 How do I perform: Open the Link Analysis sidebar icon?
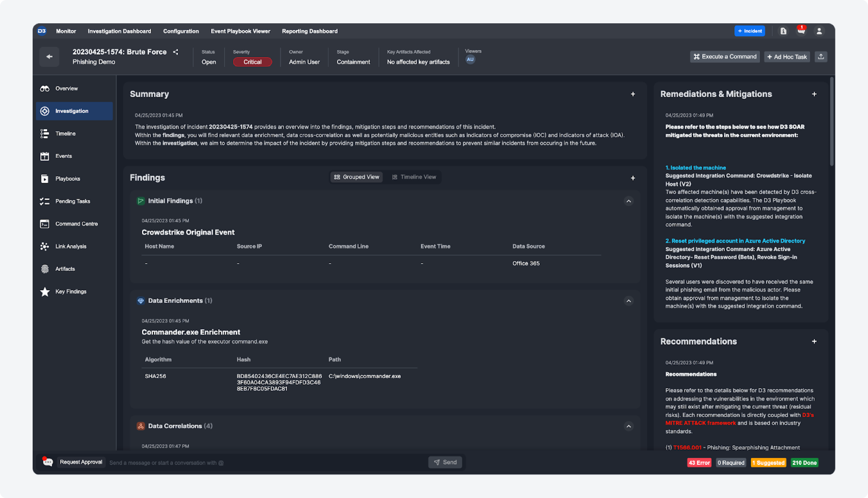coord(45,246)
